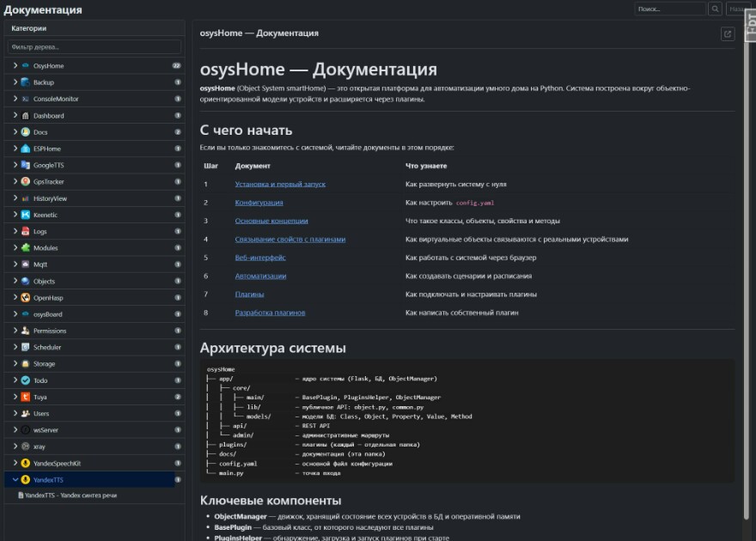Click the OsysHome category icon
756x541 pixels.
[x=26, y=65]
